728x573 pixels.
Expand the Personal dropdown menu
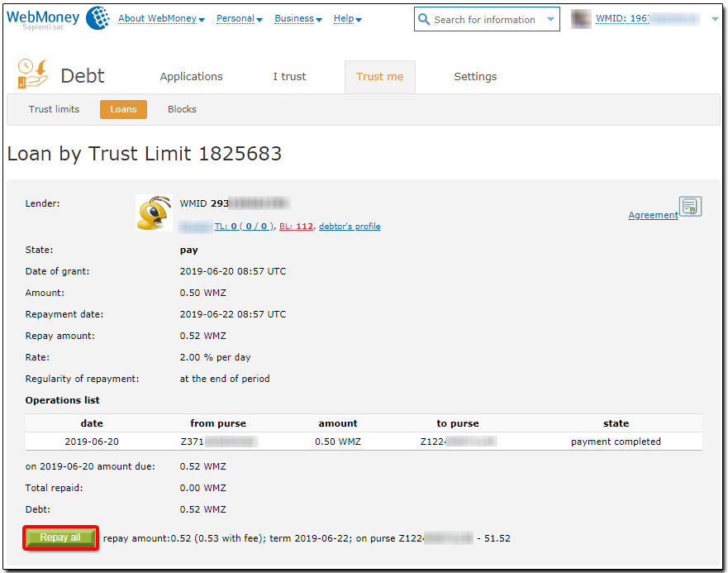pyautogui.click(x=239, y=18)
